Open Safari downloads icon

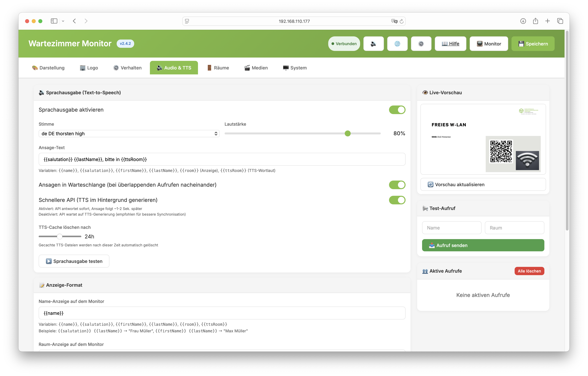tap(523, 21)
